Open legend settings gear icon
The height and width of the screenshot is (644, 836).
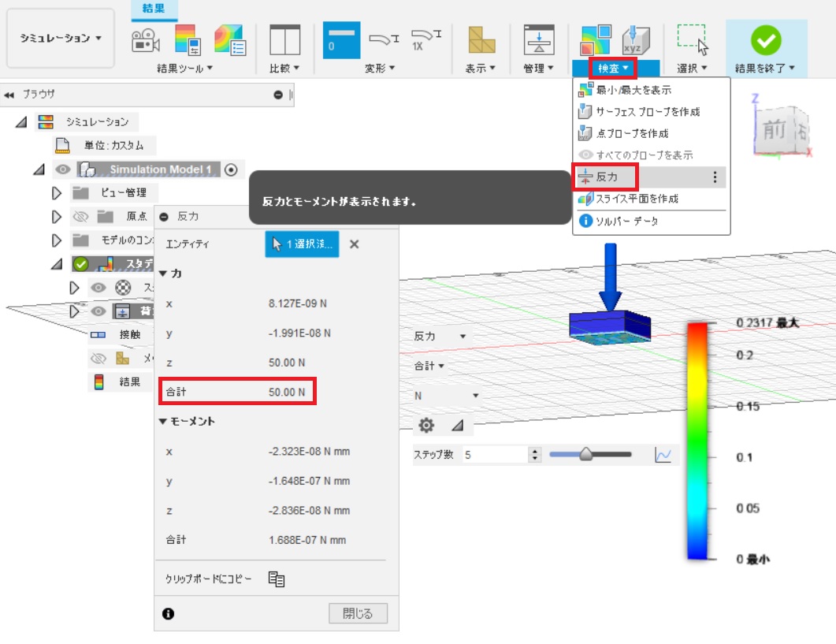pos(426,425)
